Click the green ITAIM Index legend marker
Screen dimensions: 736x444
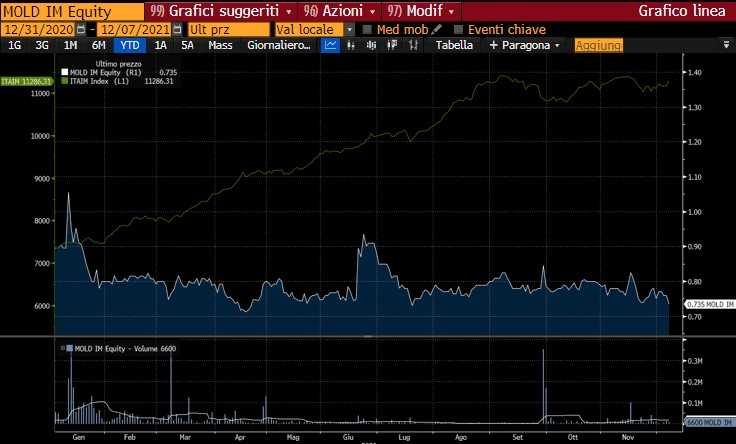click(65, 81)
